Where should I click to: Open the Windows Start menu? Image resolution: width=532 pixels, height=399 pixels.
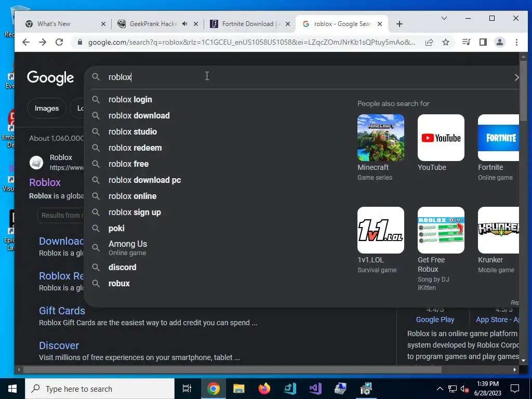tap(12, 389)
